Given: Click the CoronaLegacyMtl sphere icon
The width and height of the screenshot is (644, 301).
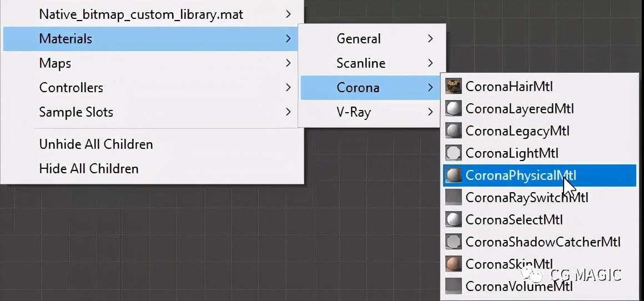Looking at the screenshot, I should 454,131.
